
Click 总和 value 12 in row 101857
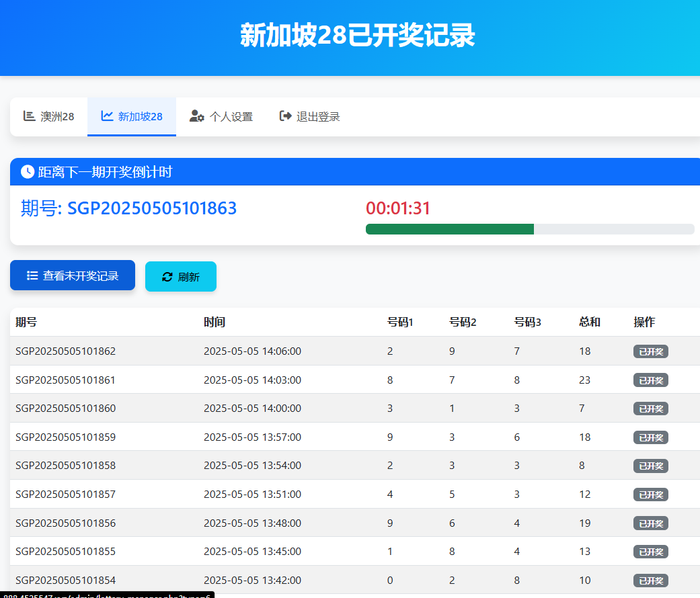click(585, 494)
